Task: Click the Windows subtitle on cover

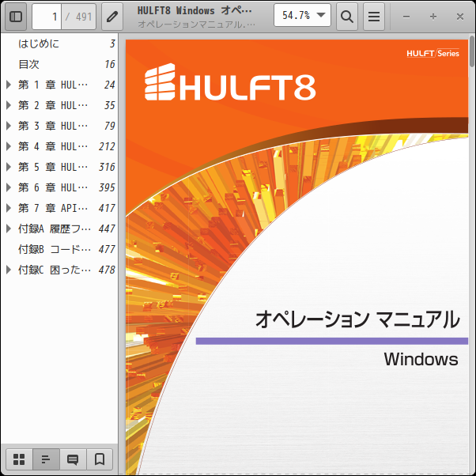Action: 421,359
